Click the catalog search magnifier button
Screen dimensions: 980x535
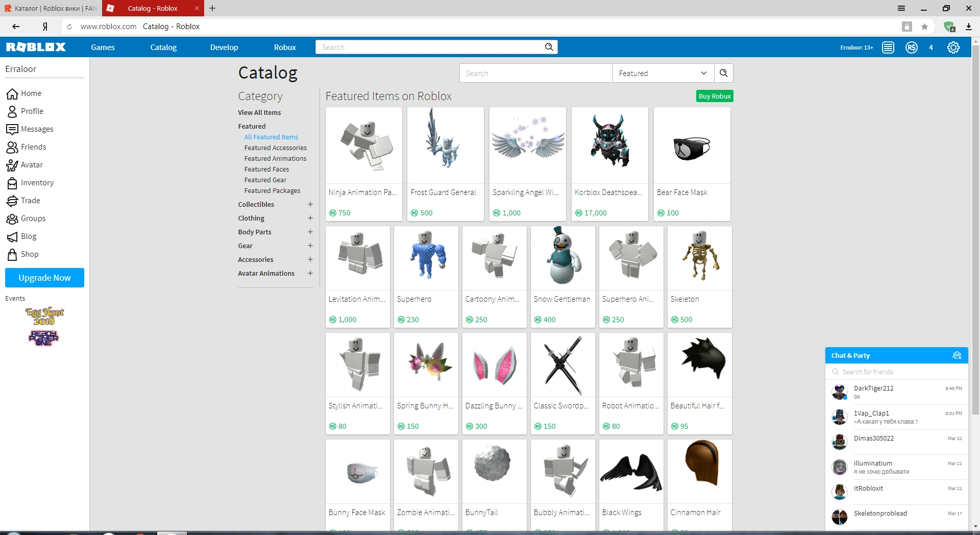724,73
